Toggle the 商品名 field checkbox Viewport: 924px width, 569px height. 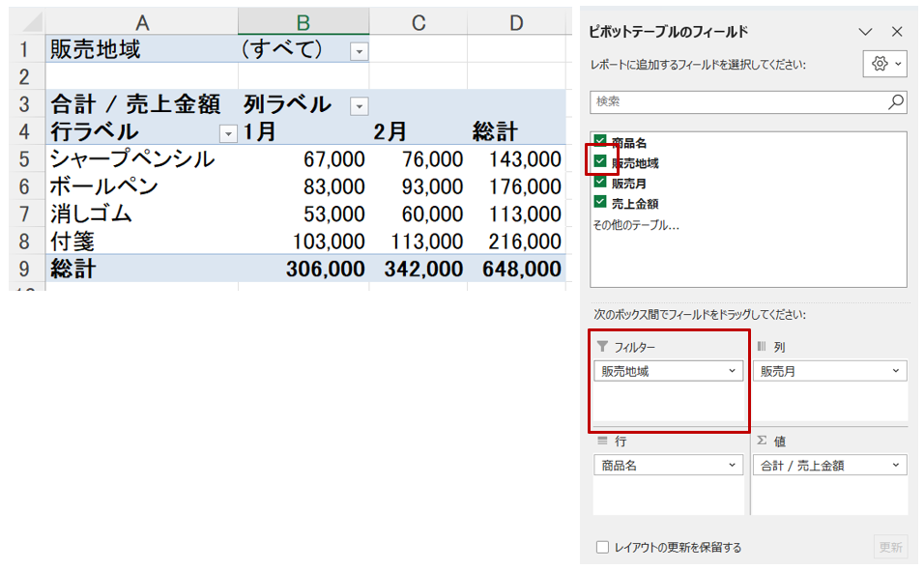(x=600, y=142)
